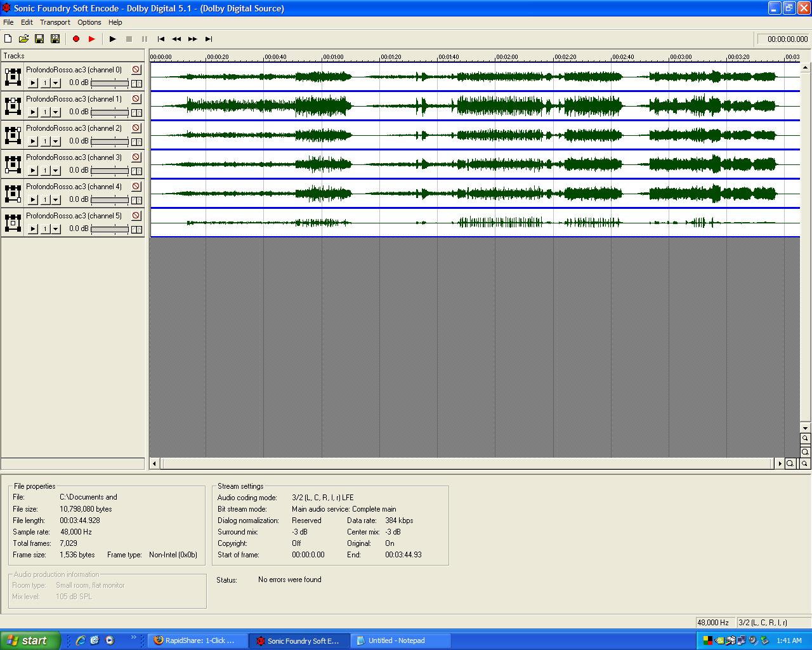812x650 pixels.
Task: Stop playback using the toolbar stop square
Action: [x=129, y=39]
